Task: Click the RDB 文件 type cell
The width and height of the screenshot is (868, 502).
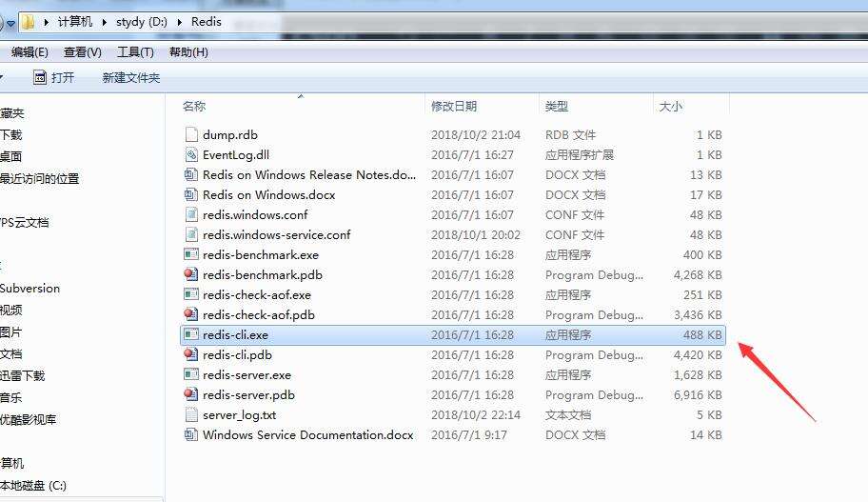Action: (570, 134)
